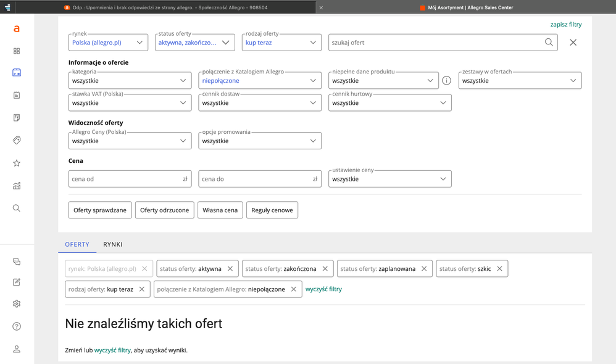Open the rynek Polska dropdown
This screenshot has width=616, height=364.
[x=108, y=43]
